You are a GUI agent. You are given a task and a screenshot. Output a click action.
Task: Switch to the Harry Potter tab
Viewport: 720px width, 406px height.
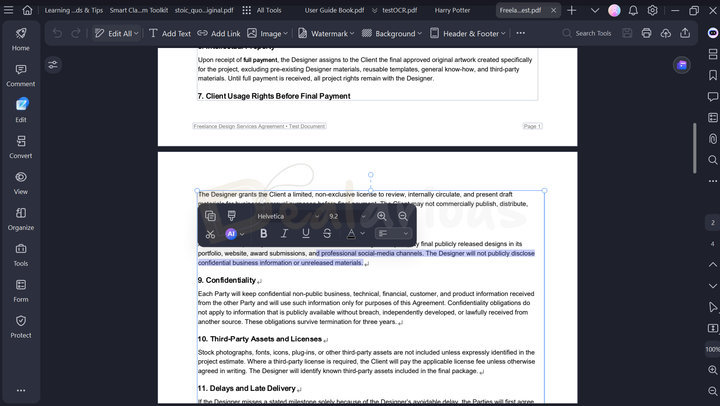point(452,10)
